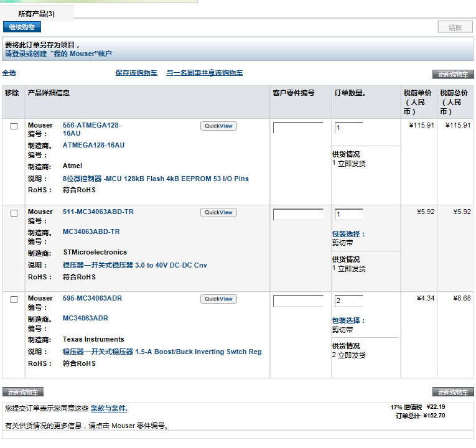The height and width of the screenshot is (448, 476).
Task: Click the 订单数量 column header
Action: click(x=350, y=93)
